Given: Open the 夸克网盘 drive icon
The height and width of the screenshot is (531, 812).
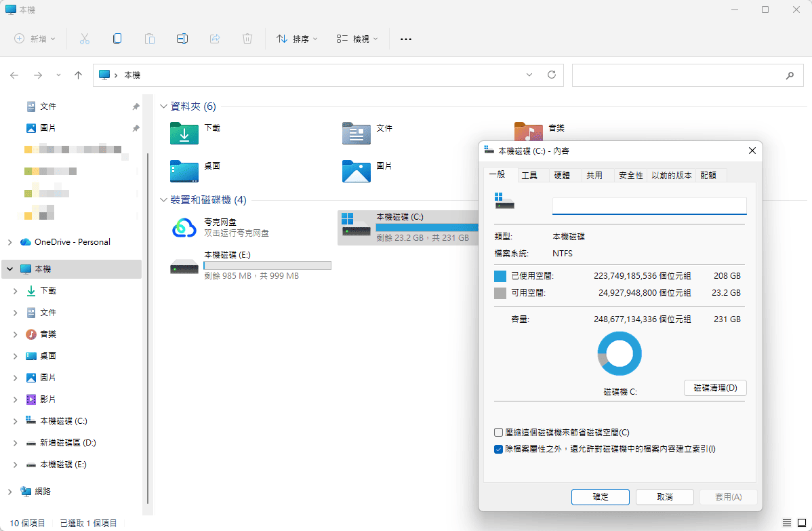Looking at the screenshot, I should tap(184, 227).
